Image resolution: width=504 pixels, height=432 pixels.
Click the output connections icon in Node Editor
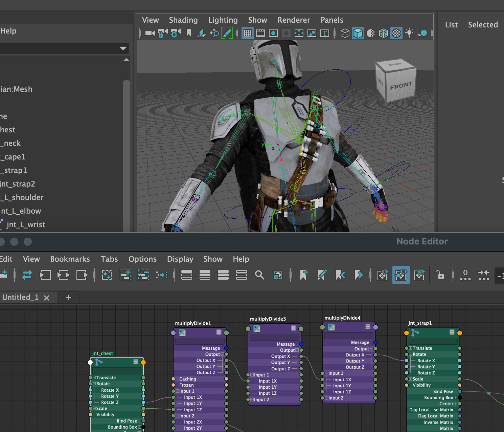coord(82,275)
